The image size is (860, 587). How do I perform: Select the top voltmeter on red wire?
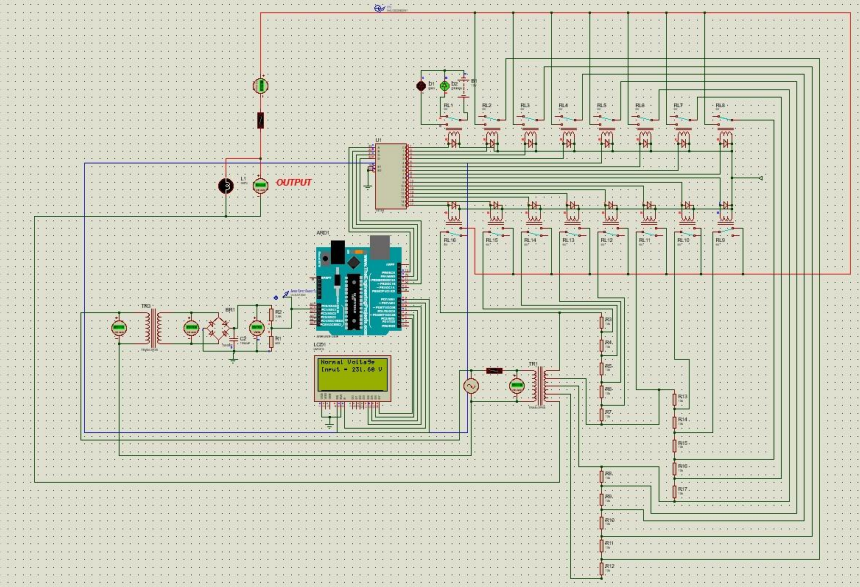coord(261,86)
